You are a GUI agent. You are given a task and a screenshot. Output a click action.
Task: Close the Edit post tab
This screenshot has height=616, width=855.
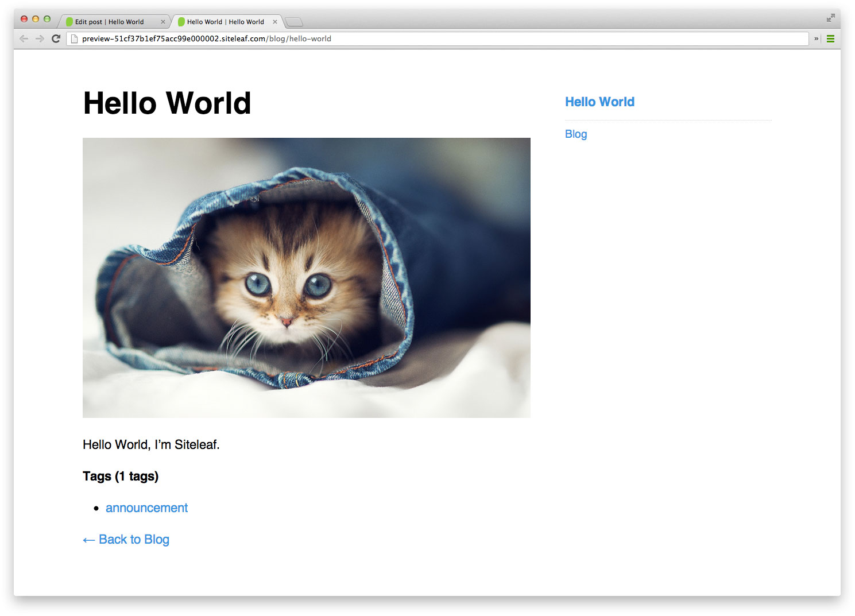163,22
